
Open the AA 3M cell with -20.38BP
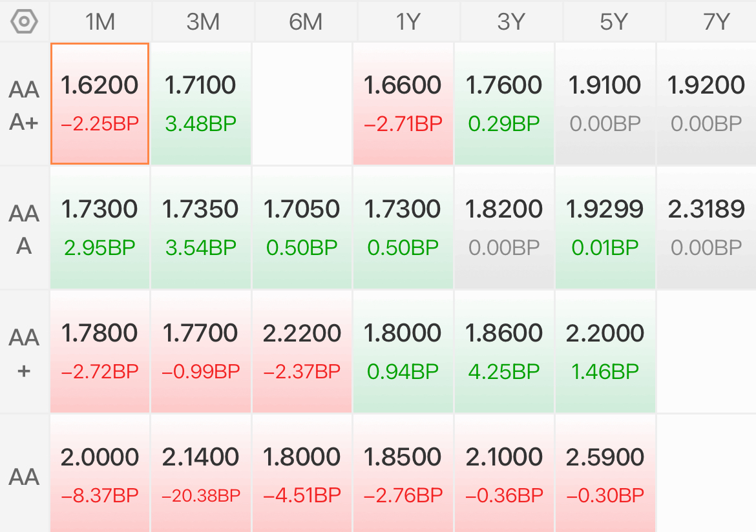click(x=201, y=474)
